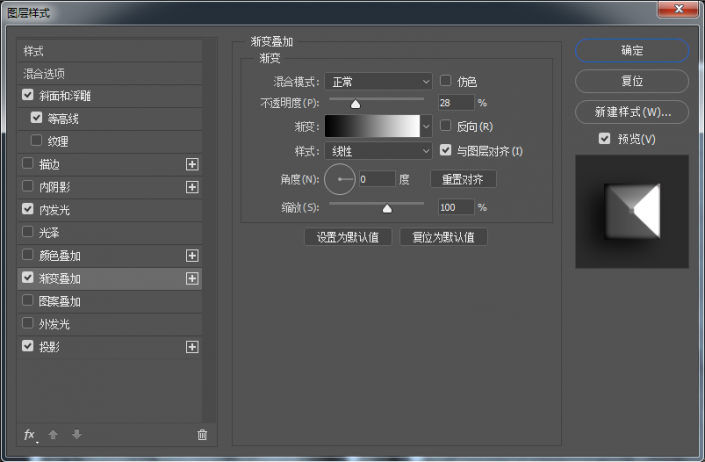Screen dimensions: 705x462
Task: Click the move effect down arrow
Action: pyautogui.click(x=76, y=435)
